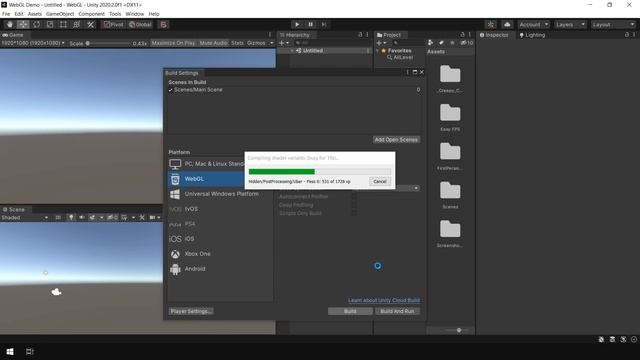Select the Move tool
Image resolution: width=640 pixels, height=360 pixels.
coord(23,24)
